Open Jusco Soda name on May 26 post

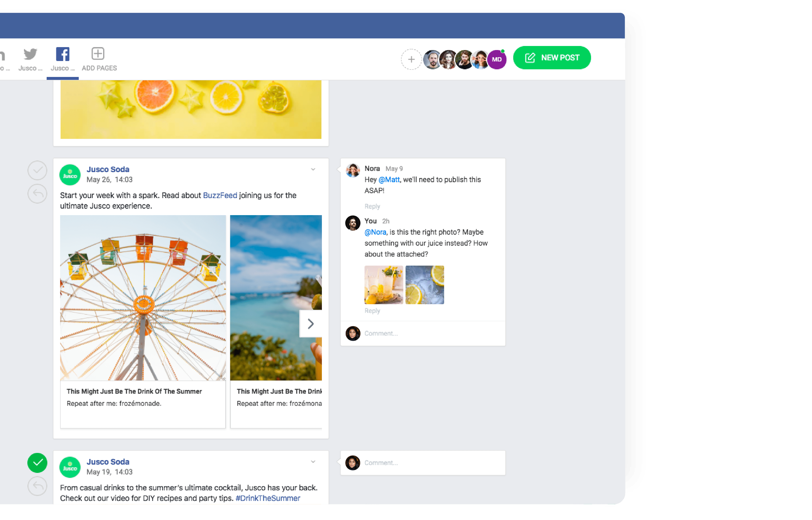108,169
